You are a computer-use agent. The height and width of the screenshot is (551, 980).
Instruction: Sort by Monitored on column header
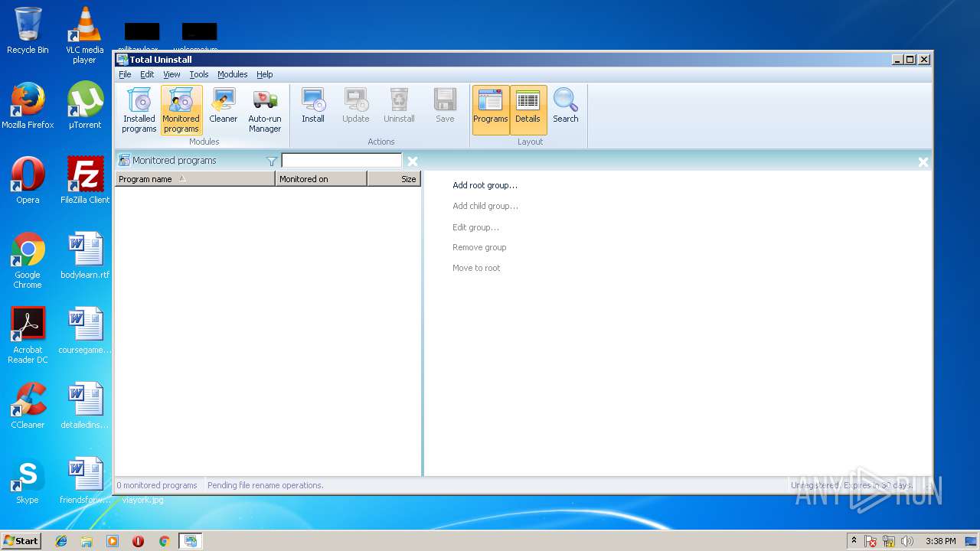click(x=322, y=179)
